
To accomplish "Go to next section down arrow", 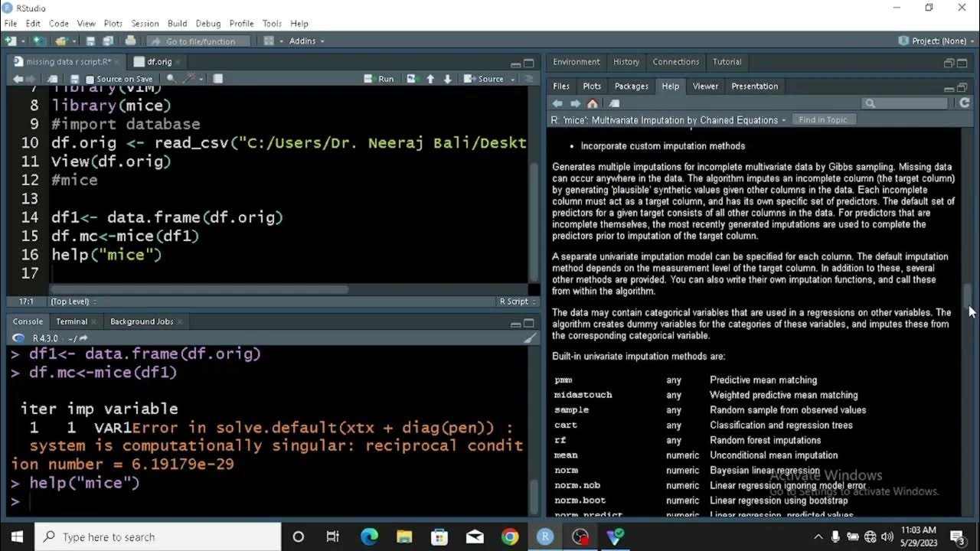I will pos(447,79).
